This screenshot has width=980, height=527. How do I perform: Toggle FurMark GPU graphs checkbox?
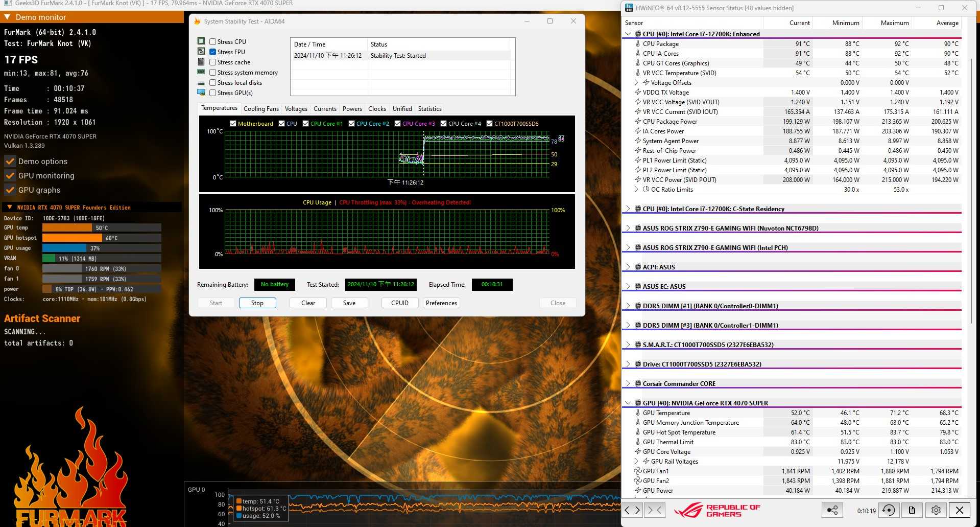pyautogui.click(x=10, y=190)
